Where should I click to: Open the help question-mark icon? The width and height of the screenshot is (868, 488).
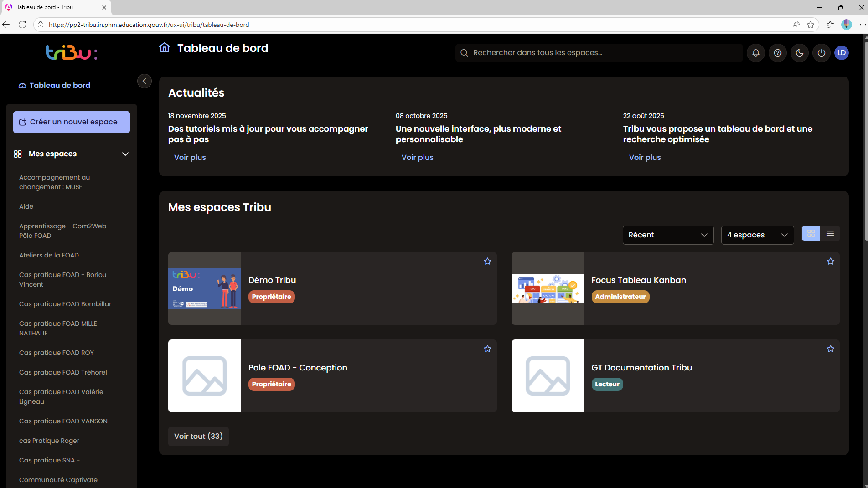click(778, 53)
